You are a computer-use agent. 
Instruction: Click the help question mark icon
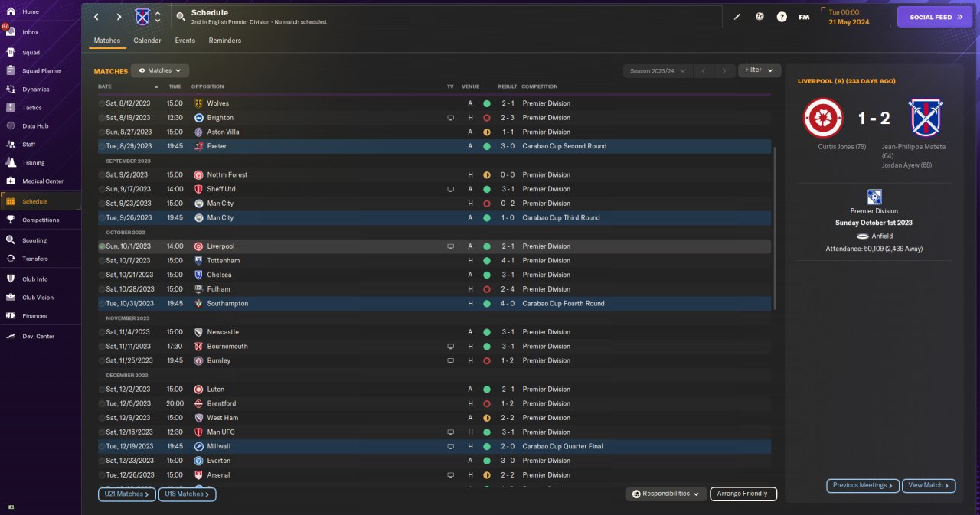[782, 17]
